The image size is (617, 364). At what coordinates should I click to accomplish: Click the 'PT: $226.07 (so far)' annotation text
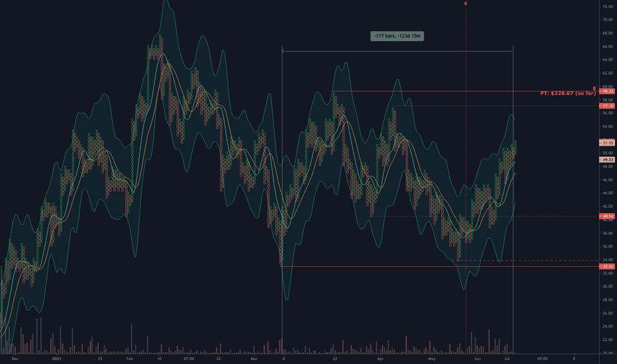click(x=568, y=93)
